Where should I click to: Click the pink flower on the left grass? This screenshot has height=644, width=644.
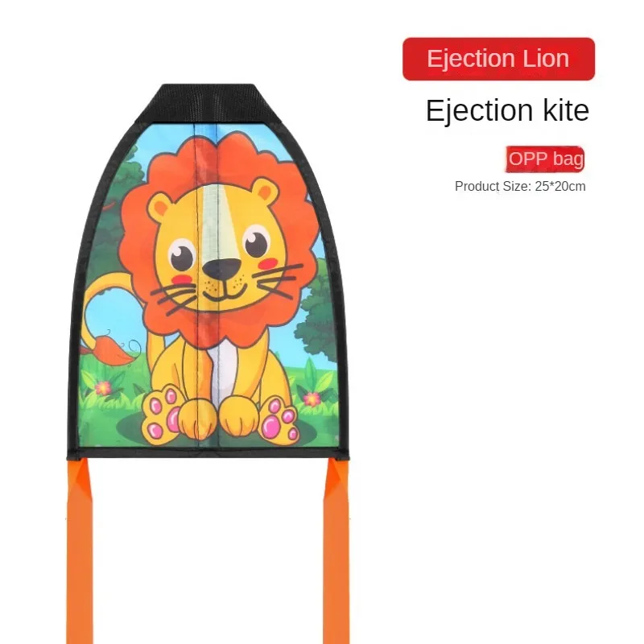click(x=103, y=387)
